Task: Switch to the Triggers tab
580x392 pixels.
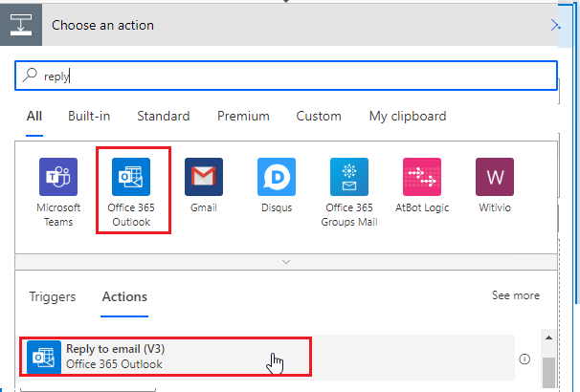Action: 53,296
